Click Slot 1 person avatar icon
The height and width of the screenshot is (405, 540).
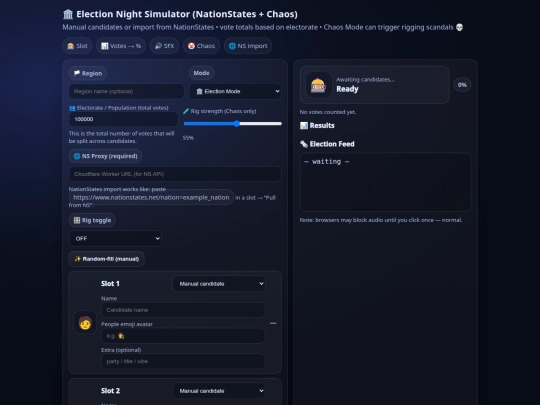coord(85,323)
